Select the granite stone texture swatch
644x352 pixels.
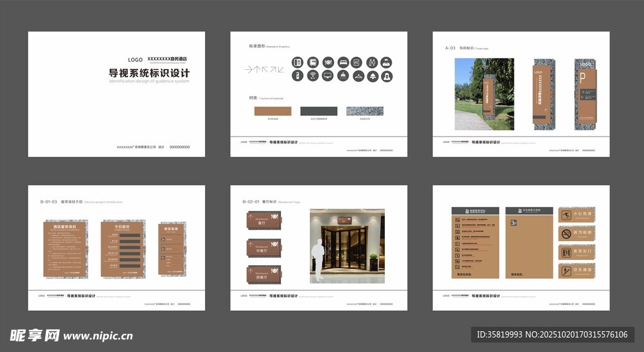365,111
